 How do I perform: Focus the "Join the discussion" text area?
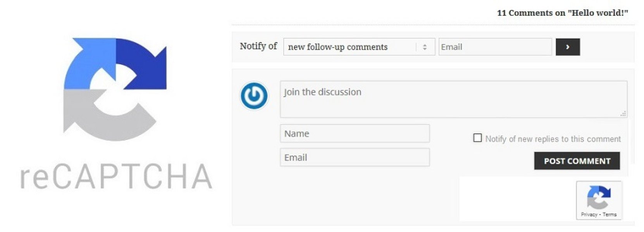coord(453,99)
